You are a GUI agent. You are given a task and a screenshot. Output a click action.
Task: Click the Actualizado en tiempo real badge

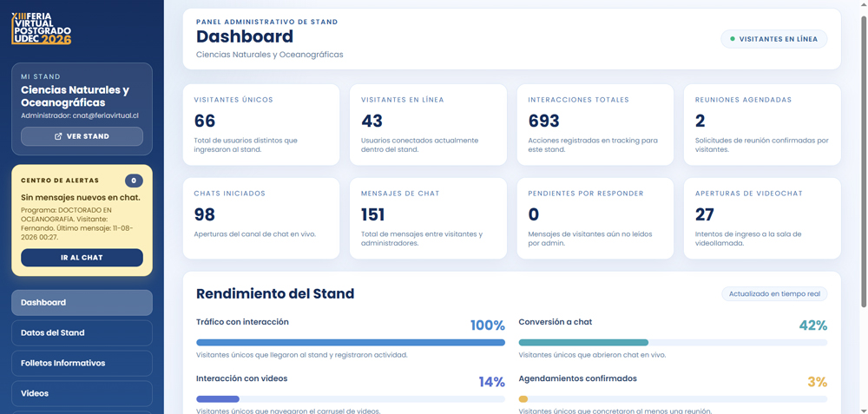774,294
